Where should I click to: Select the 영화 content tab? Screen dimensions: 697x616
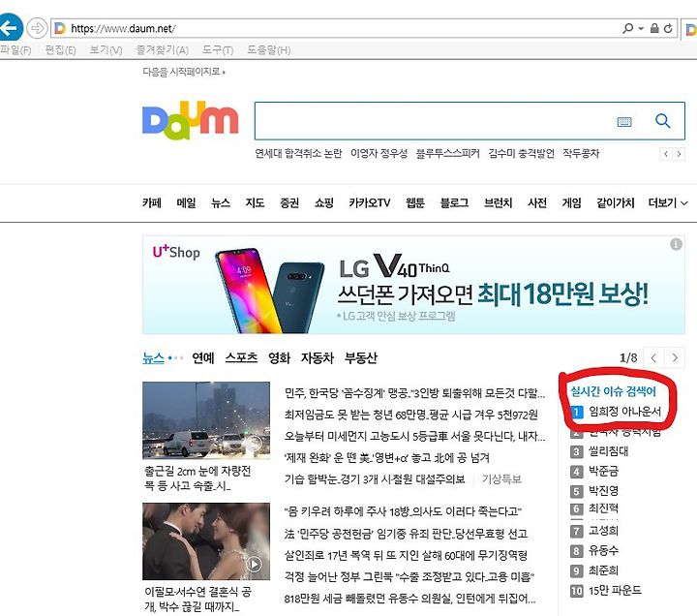click(x=279, y=357)
